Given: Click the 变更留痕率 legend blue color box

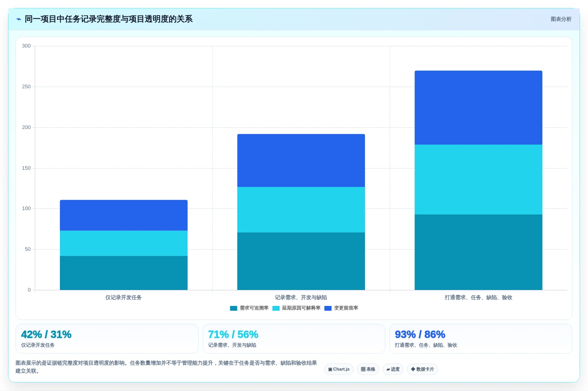Looking at the screenshot, I should (x=328, y=308).
